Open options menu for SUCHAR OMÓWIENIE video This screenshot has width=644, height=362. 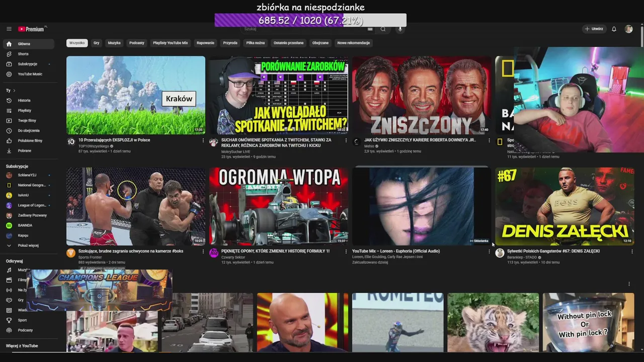pyautogui.click(x=346, y=141)
